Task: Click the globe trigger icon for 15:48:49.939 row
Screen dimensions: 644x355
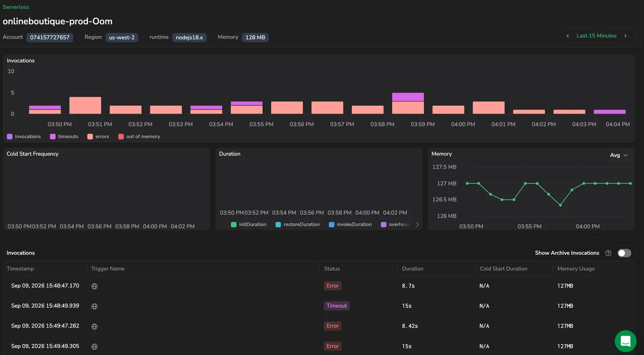Action: [95, 306]
